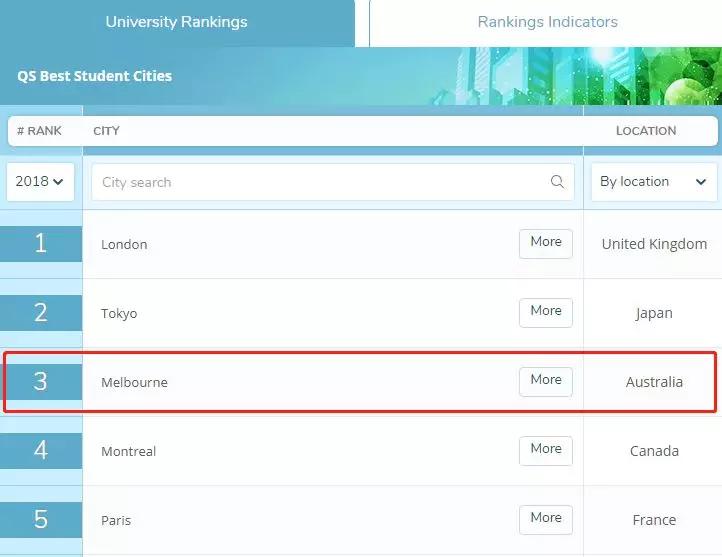Screen dimensions: 722x557
Task: Switch to the University Rankings tab
Action: [177, 22]
